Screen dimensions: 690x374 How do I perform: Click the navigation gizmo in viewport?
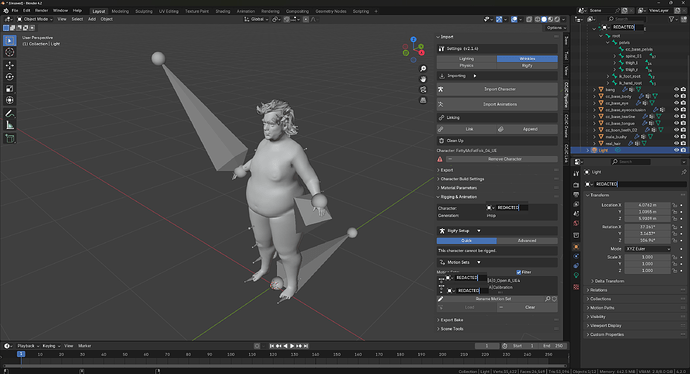[x=414, y=49]
